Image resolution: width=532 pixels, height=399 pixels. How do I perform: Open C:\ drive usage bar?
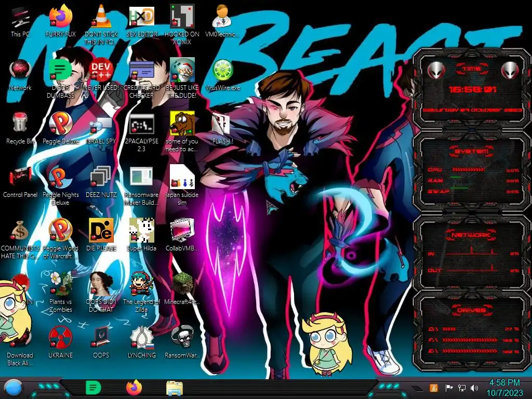tap(449, 329)
